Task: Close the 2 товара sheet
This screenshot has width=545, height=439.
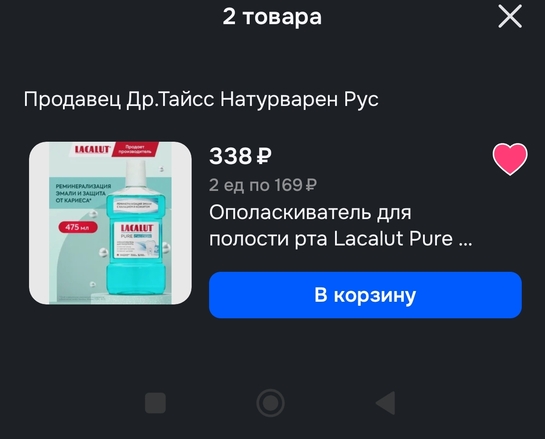Action: click(510, 16)
